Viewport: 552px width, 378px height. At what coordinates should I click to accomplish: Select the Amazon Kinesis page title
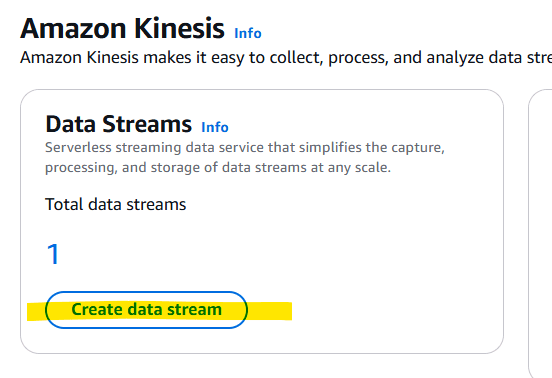(123, 28)
